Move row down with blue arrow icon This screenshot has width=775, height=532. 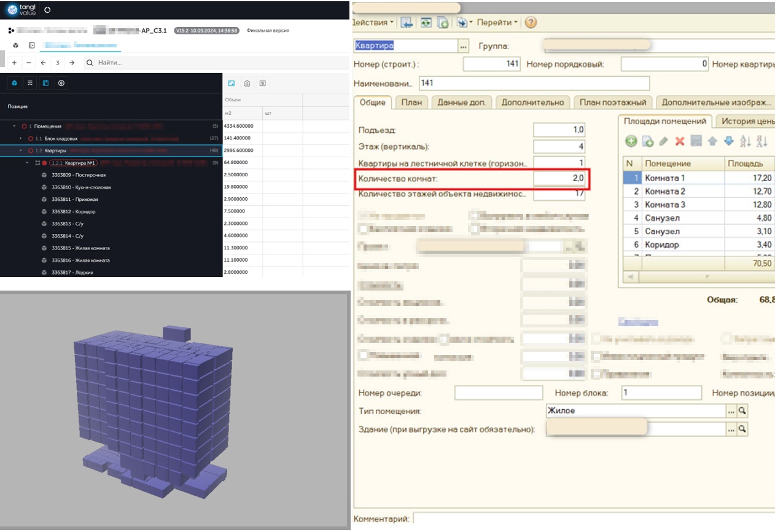tap(728, 141)
